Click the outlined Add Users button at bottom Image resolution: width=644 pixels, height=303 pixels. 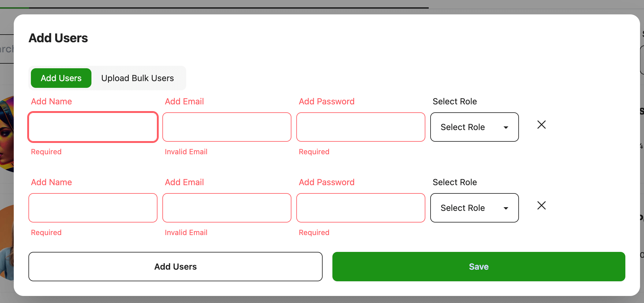click(176, 267)
